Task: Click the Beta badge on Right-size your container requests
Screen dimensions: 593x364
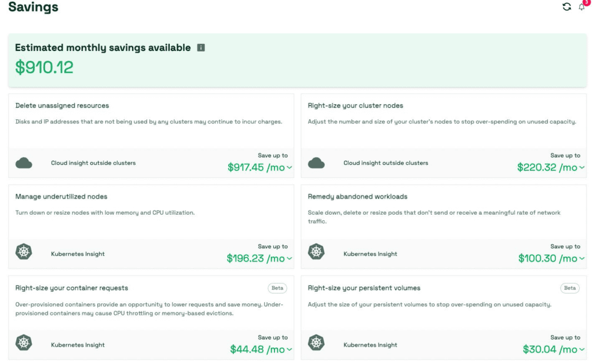Action: pyautogui.click(x=277, y=288)
